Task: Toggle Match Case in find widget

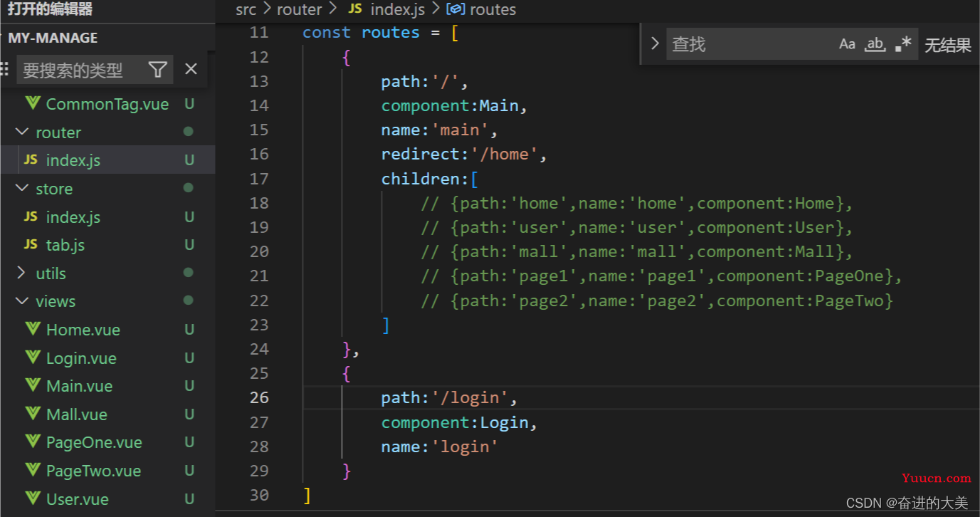Action: [x=847, y=44]
